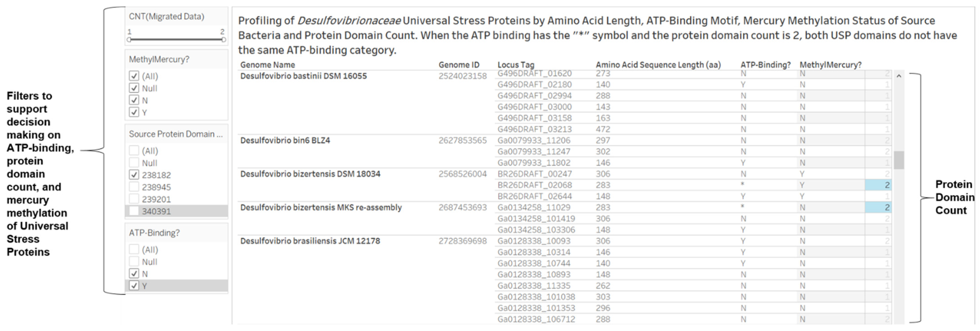The height and width of the screenshot is (331, 980).
Task: Select the 239201 protein domain checkbox
Action: click(134, 199)
